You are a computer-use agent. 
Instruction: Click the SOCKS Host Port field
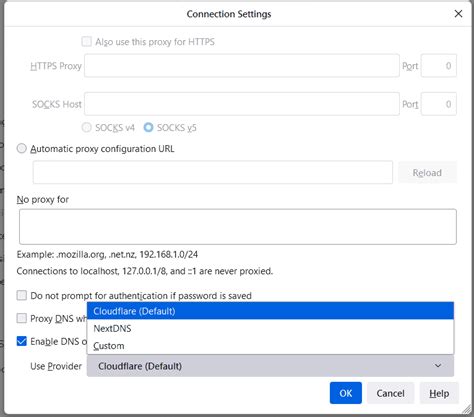click(439, 104)
